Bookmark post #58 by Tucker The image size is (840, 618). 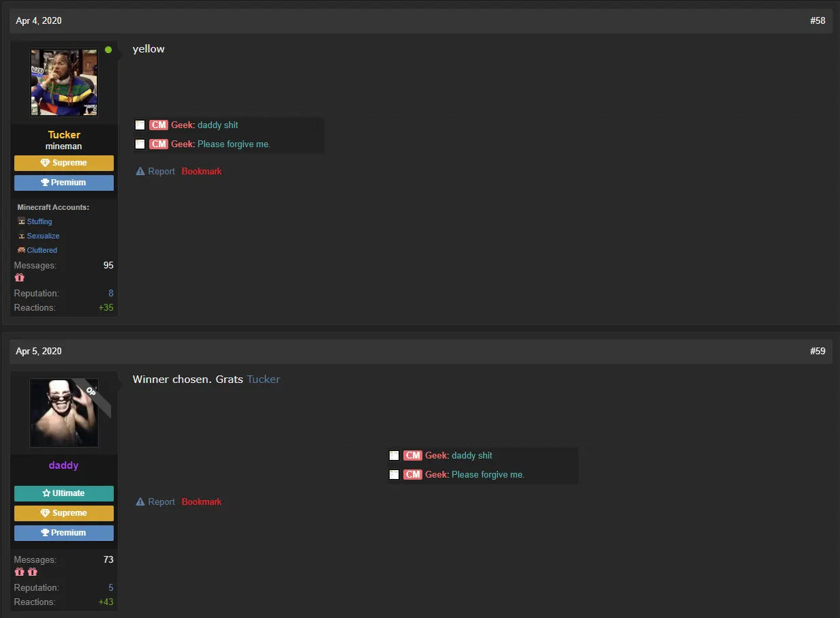click(x=202, y=172)
